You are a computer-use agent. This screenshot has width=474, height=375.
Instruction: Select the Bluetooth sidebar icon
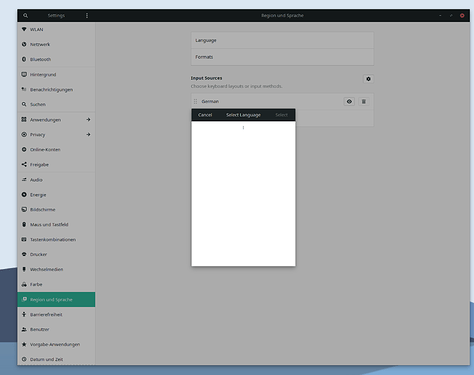tap(24, 59)
